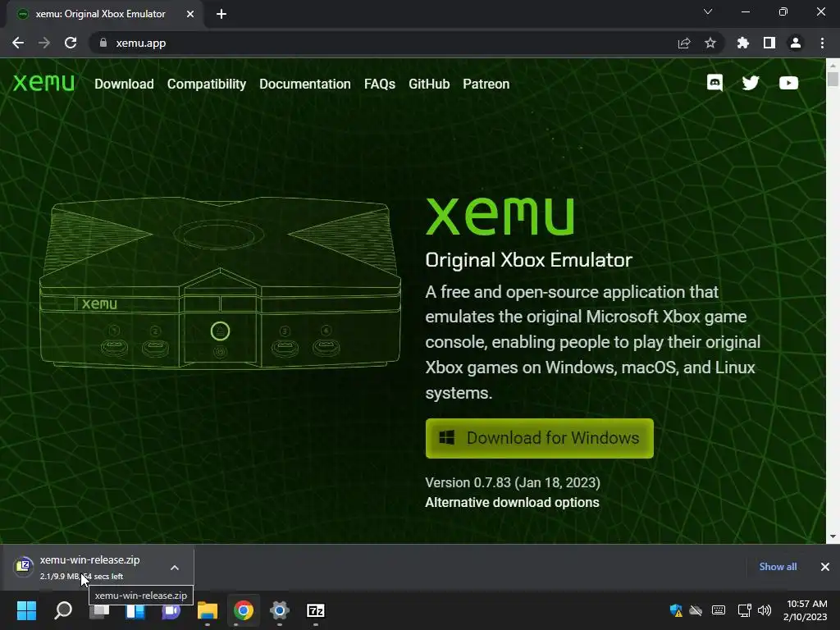The image size is (840, 630).
Task: Open volume control in tray
Action: tap(765, 610)
